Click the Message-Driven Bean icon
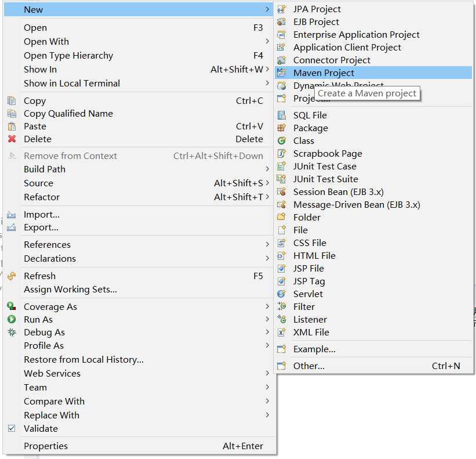Image resolution: width=476 pixels, height=459 pixels. (x=281, y=205)
